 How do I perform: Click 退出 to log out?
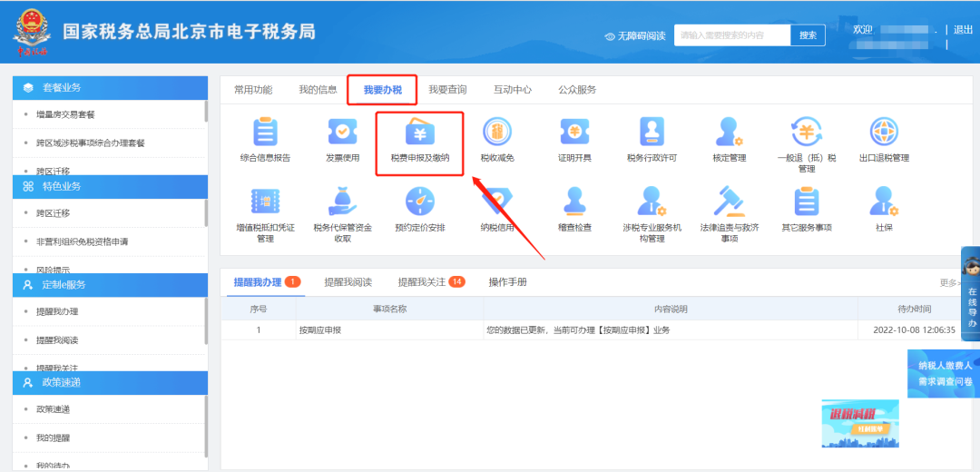click(963, 29)
